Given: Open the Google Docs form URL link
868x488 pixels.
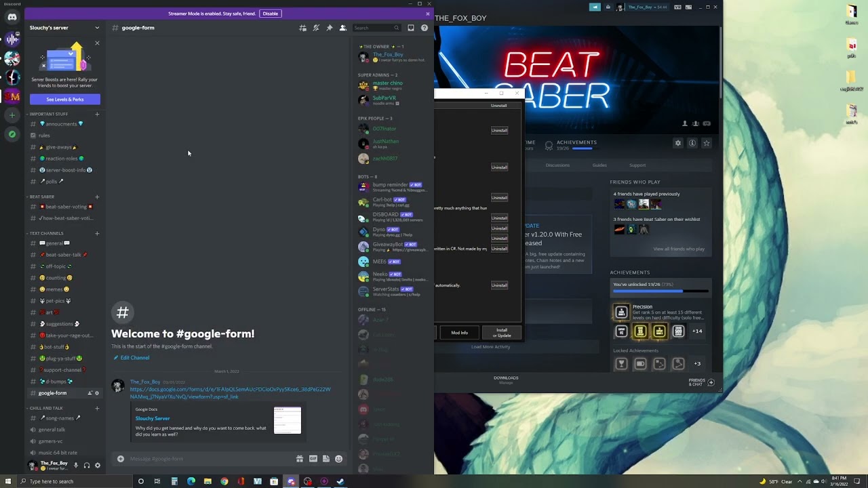Looking at the screenshot, I should click(x=231, y=393).
